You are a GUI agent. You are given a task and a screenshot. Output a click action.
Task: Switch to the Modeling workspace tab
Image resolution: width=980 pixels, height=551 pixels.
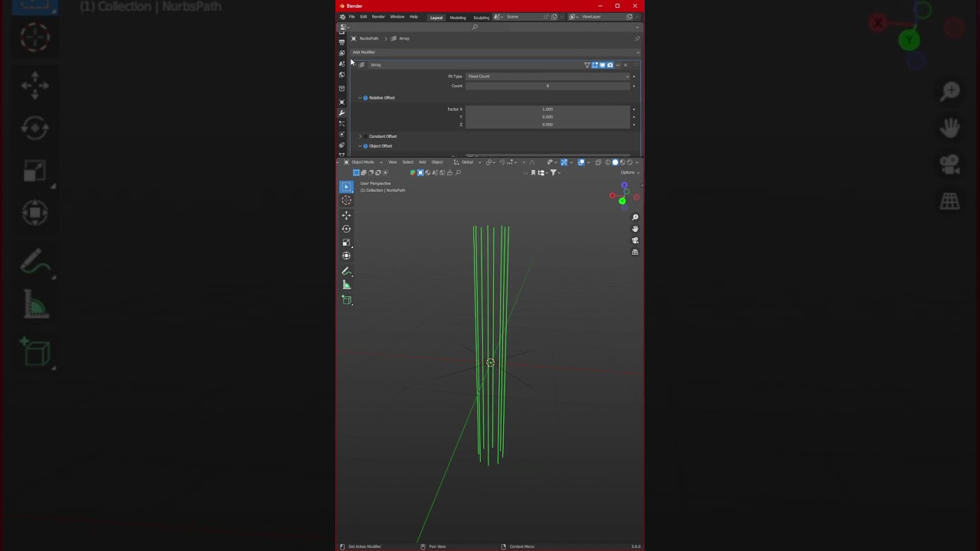tap(457, 17)
